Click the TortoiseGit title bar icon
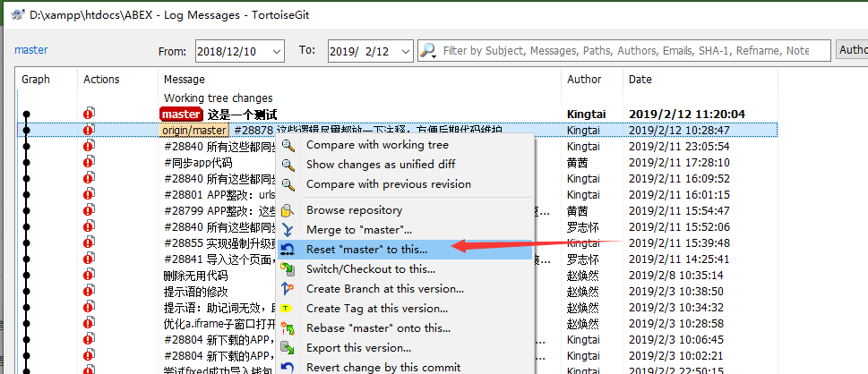Screen dimensions: 868x374 [x=16, y=14]
